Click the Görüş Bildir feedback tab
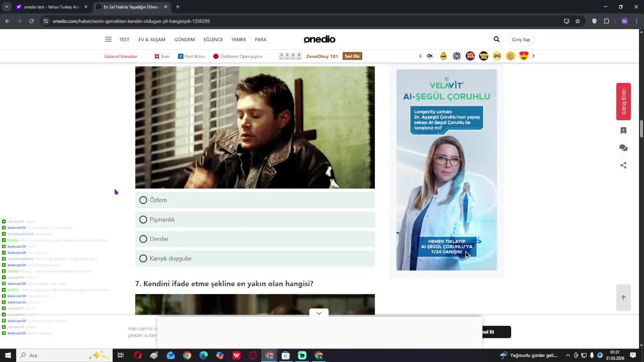Image resolution: width=644 pixels, height=362 pixels. point(623,102)
